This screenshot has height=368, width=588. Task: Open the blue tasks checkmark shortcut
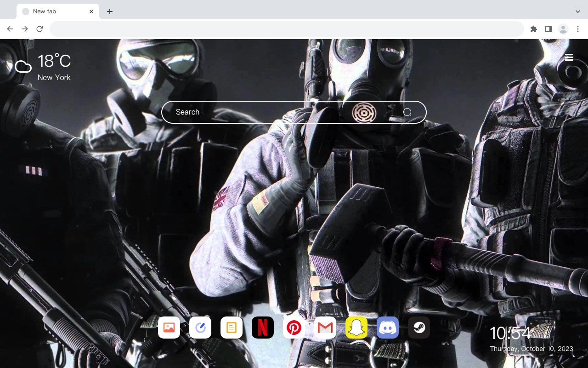click(x=200, y=328)
